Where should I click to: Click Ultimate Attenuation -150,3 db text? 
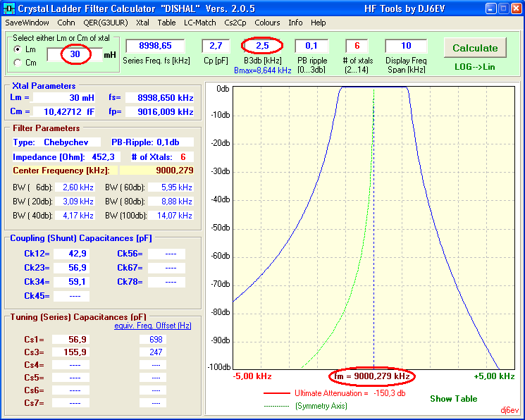point(350,393)
